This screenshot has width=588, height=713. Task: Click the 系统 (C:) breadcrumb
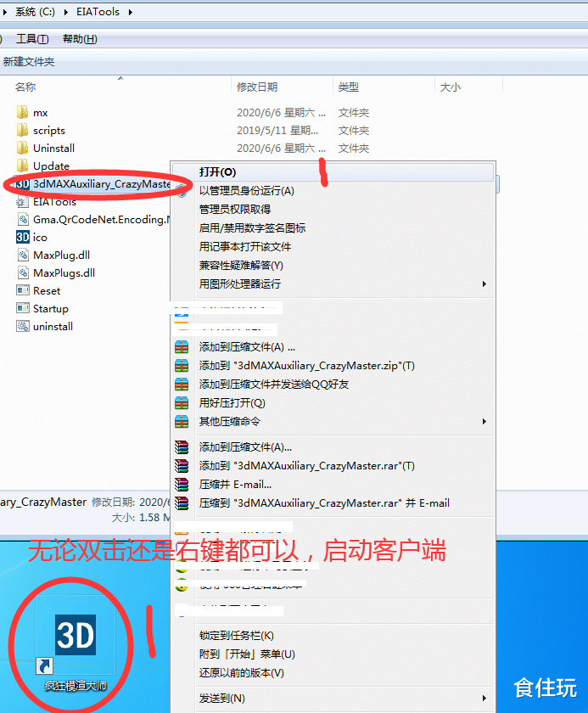[x=35, y=12]
